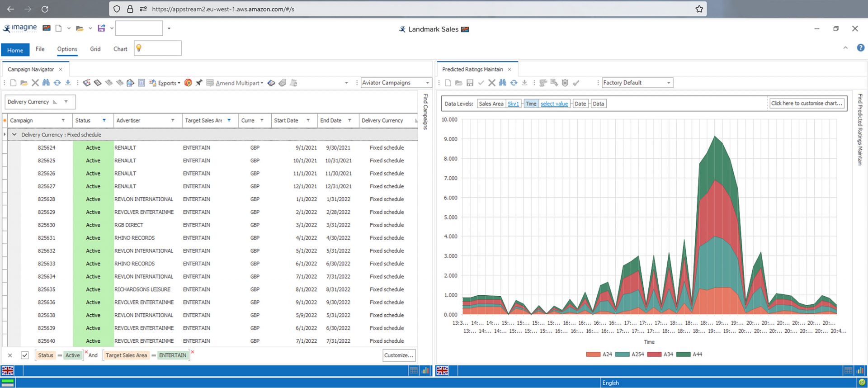Viewport: 868px width, 388px height.
Task: Click the bar chart icon in left status bar
Action: 425,371
